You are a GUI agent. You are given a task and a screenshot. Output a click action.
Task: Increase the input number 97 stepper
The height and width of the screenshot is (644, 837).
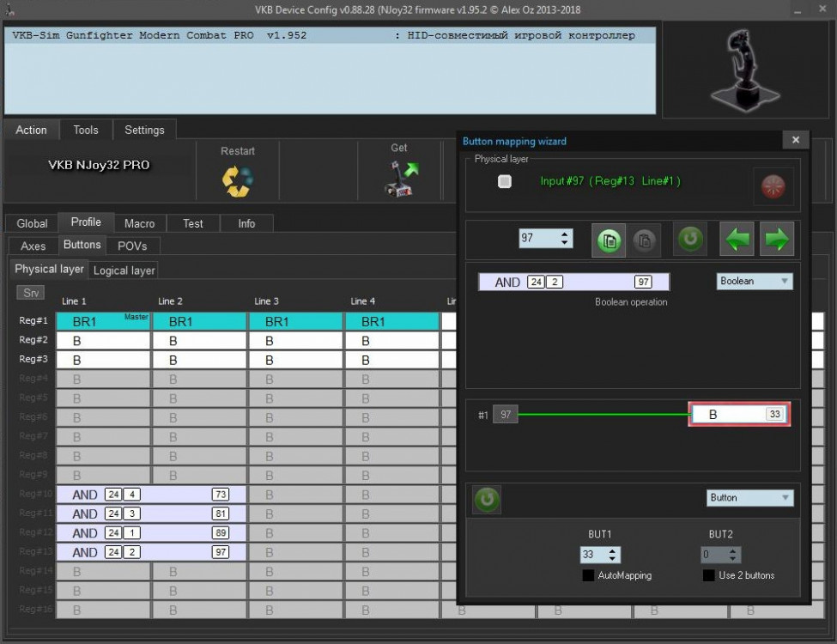point(565,234)
